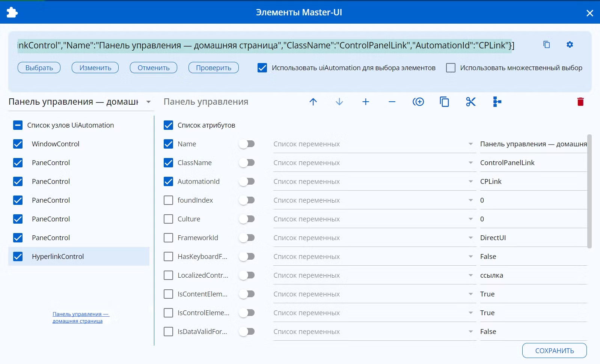600x364 pixels.
Task: Switch on the Name row toggle
Action: point(247,144)
